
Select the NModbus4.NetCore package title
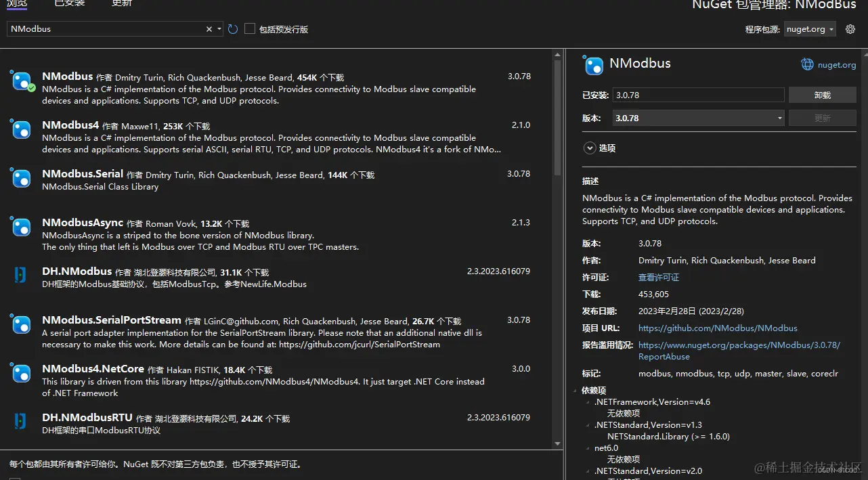(x=93, y=369)
